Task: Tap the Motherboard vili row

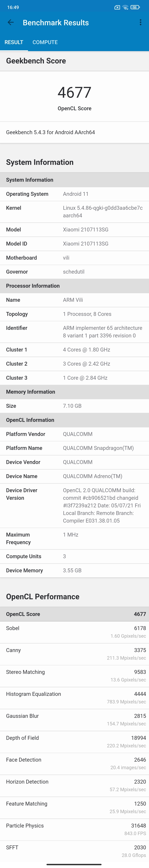Action: coord(74,258)
